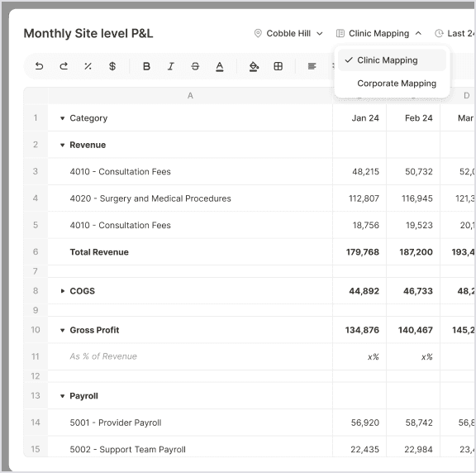Open the Last date range dropdown

455,33
